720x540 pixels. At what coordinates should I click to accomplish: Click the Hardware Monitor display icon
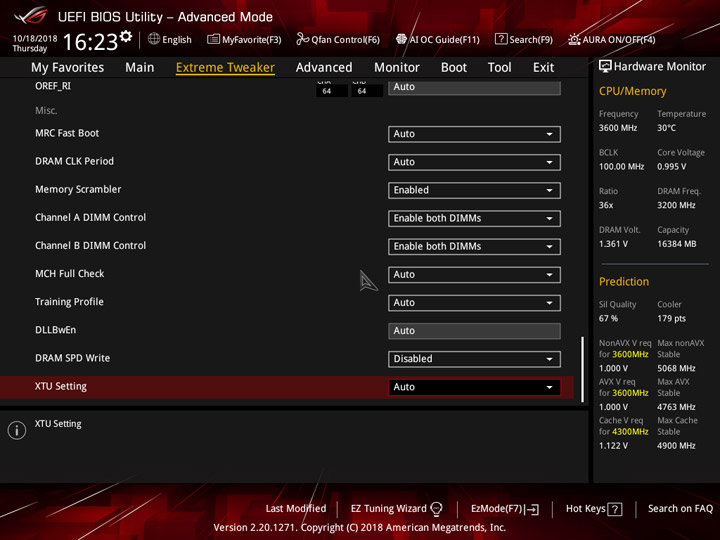(x=605, y=67)
